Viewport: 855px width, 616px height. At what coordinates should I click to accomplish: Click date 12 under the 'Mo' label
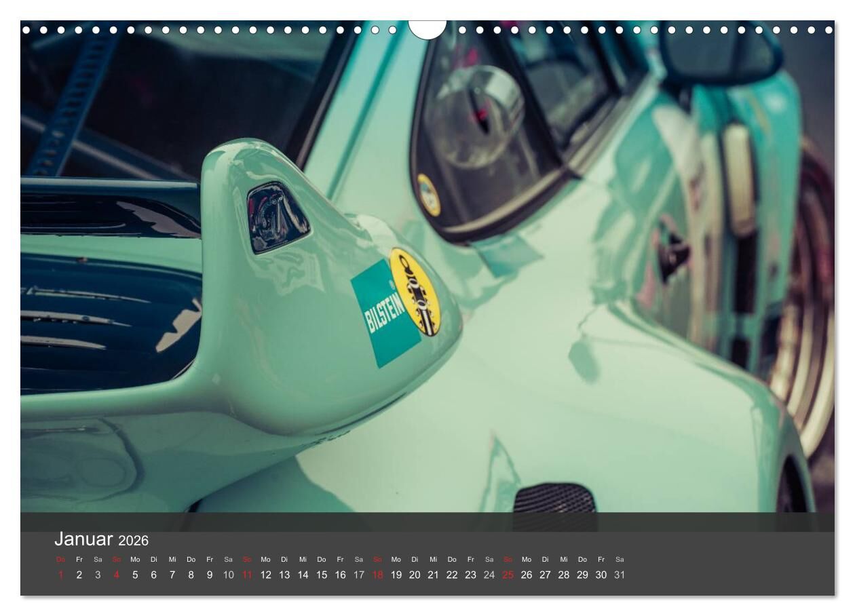click(x=265, y=575)
